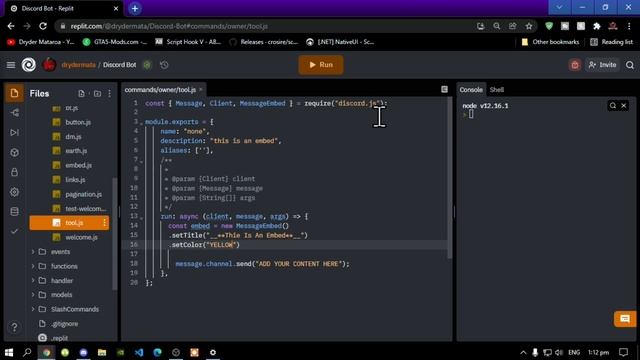Open the Debugger sidebar icon
This screenshot has width=640, height=360.
point(14,132)
